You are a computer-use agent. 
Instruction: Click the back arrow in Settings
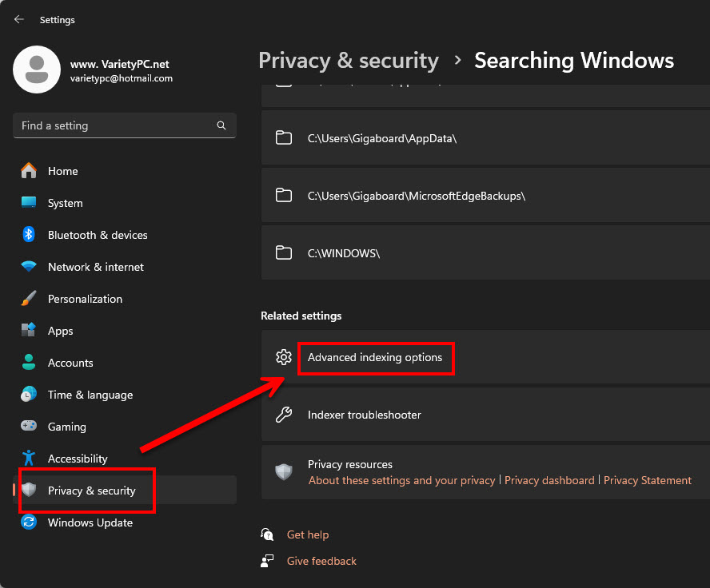19,19
